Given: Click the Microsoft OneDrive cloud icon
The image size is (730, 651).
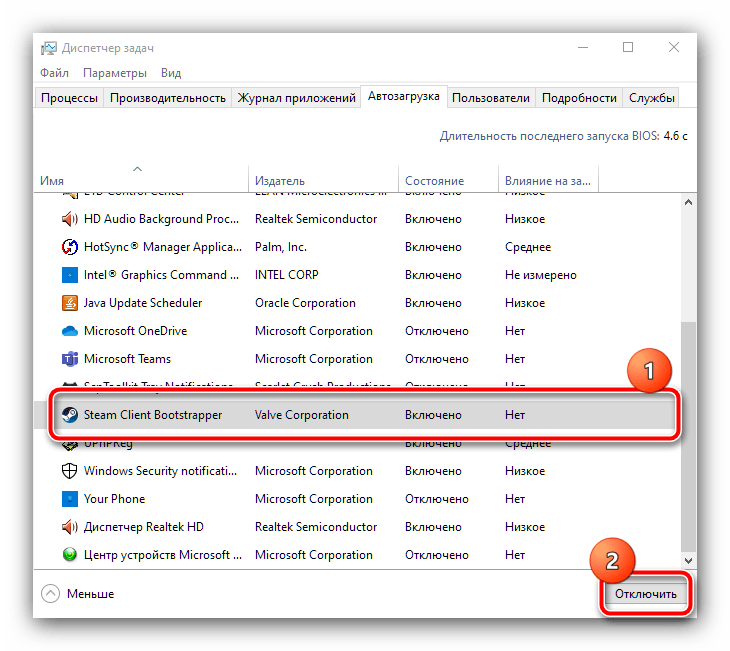Looking at the screenshot, I should (69, 331).
